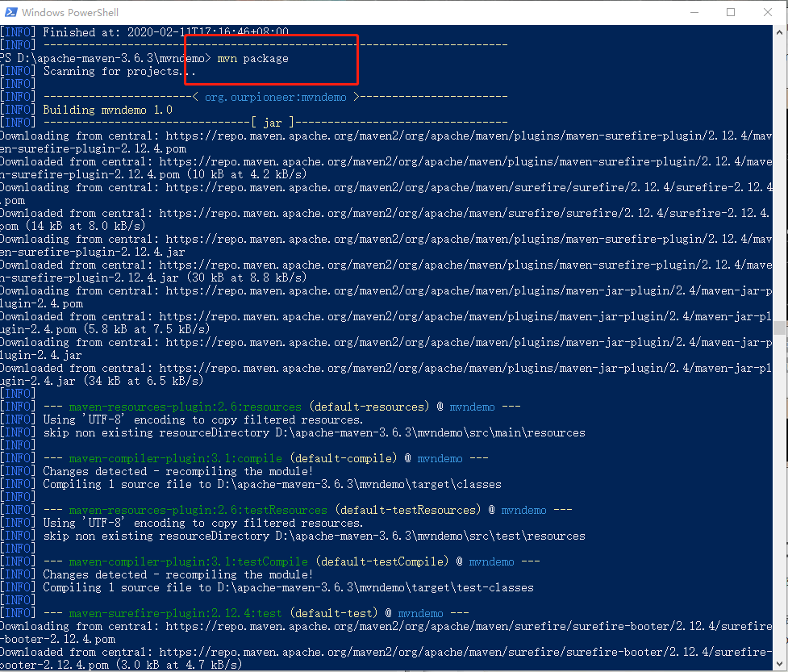The width and height of the screenshot is (788, 672).
Task: Click the "maven-surefire-plugin:2.12.4:test" goal text
Action: pyautogui.click(x=175, y=613)
